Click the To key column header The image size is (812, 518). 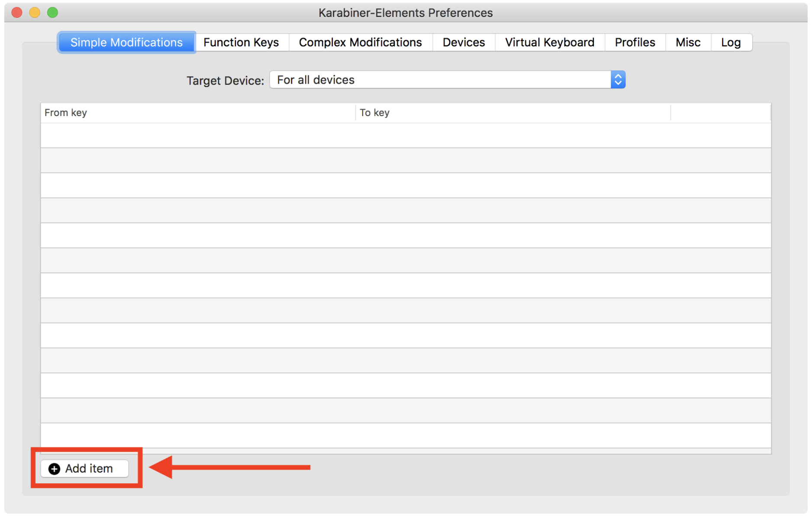513,113
